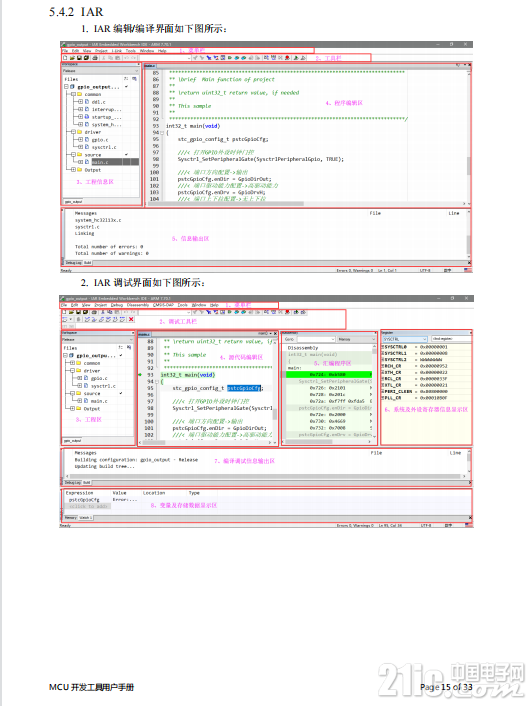Click red Stop Debugging X icon

point(131,319)
